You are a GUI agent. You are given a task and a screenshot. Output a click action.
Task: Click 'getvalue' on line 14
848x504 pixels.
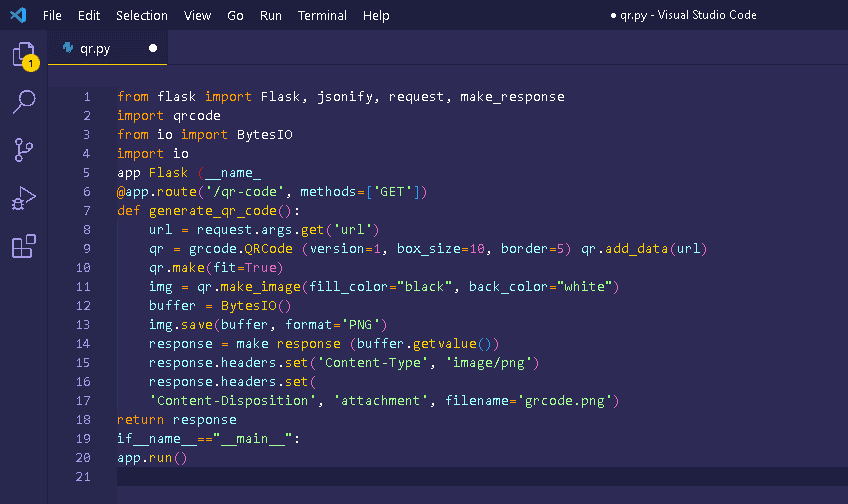[445, 344]
